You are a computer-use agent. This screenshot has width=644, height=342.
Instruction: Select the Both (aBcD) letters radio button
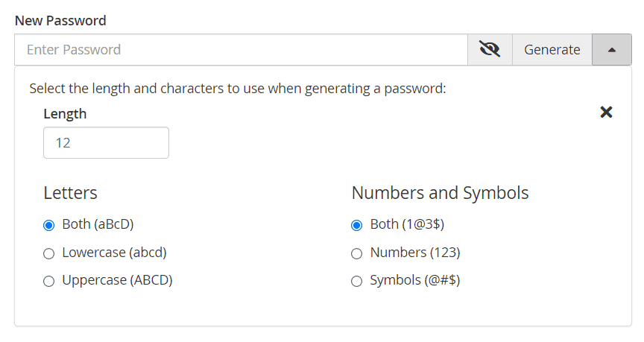49,226
